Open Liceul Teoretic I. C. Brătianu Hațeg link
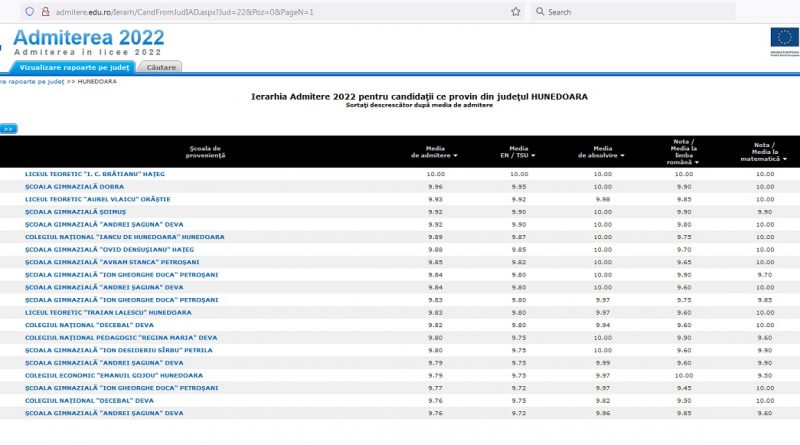This screenshot has height=445, width=800. 95,174
